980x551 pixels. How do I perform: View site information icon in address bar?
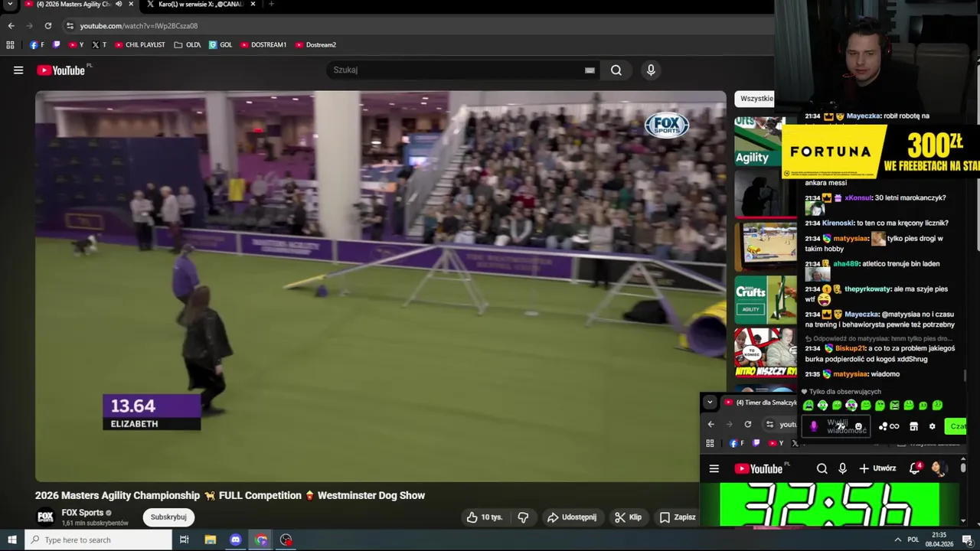tap(70, 26)
